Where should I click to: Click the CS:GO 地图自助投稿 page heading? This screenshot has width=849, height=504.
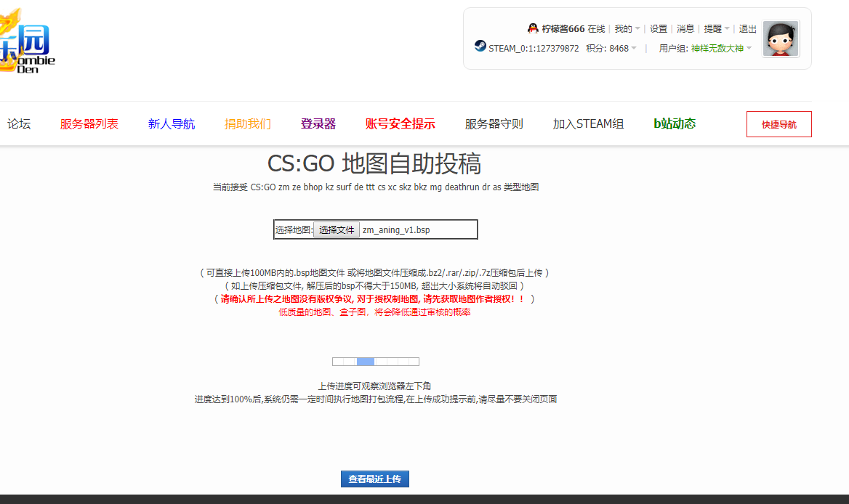pos(374,163)
